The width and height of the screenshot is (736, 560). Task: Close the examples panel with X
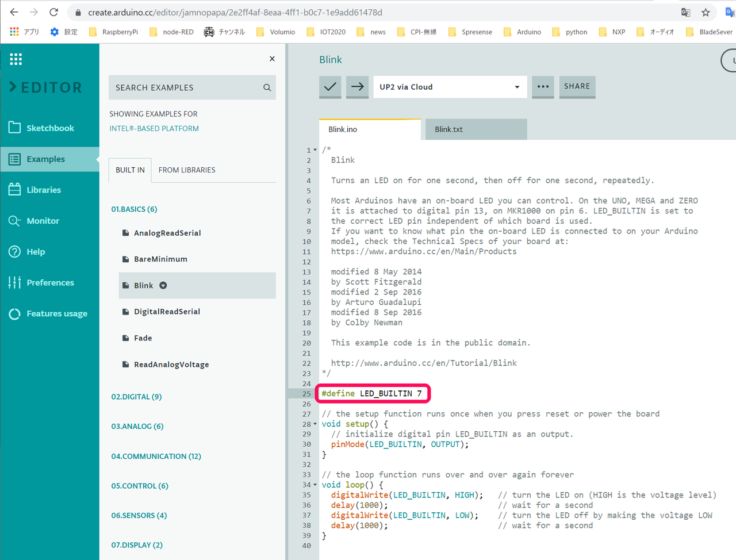(x=272, y=59)
